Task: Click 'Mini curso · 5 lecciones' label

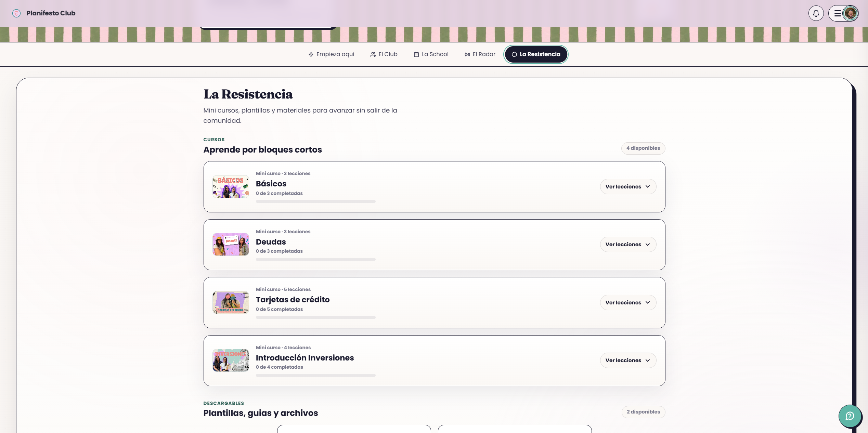Action: pyautogui.click(x=283, y=290)
